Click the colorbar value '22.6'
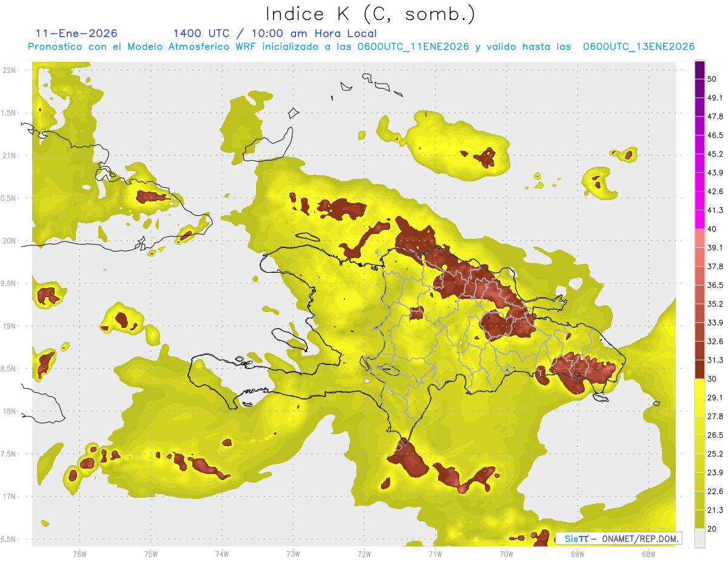The height and width of the screenshot is (562, 728). pyautogui.click(x=715, y=491)
